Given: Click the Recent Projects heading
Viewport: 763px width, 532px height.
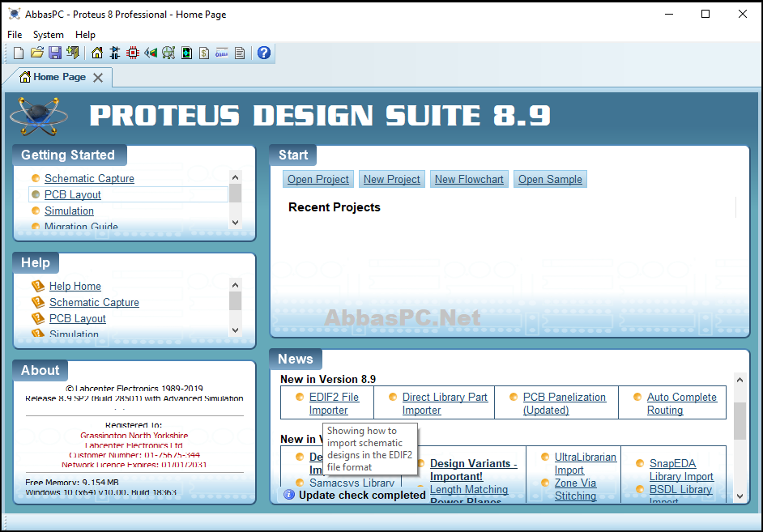Looking at the screenshot, I should (335, 207).
